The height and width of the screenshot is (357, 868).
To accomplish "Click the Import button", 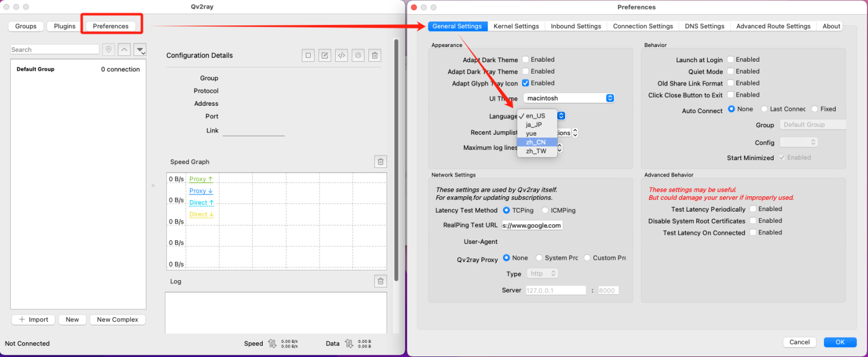I will point(33,320).
